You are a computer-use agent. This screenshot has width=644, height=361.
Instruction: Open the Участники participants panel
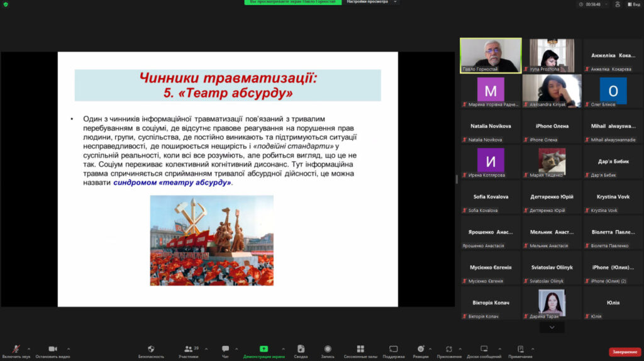pyautogui.click(x=188, y=349)
